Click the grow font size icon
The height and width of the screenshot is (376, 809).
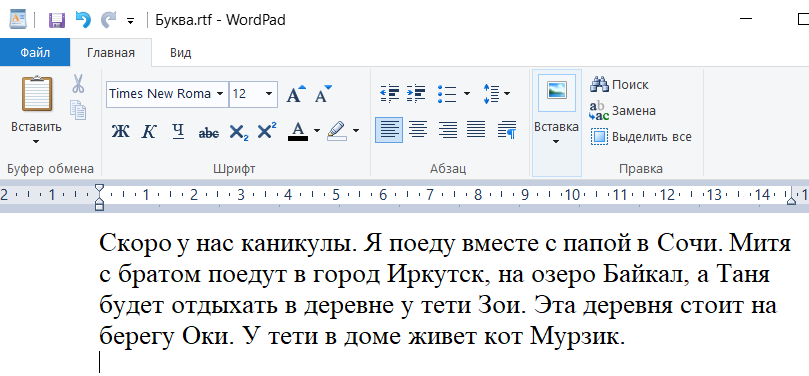pos(296,94)
